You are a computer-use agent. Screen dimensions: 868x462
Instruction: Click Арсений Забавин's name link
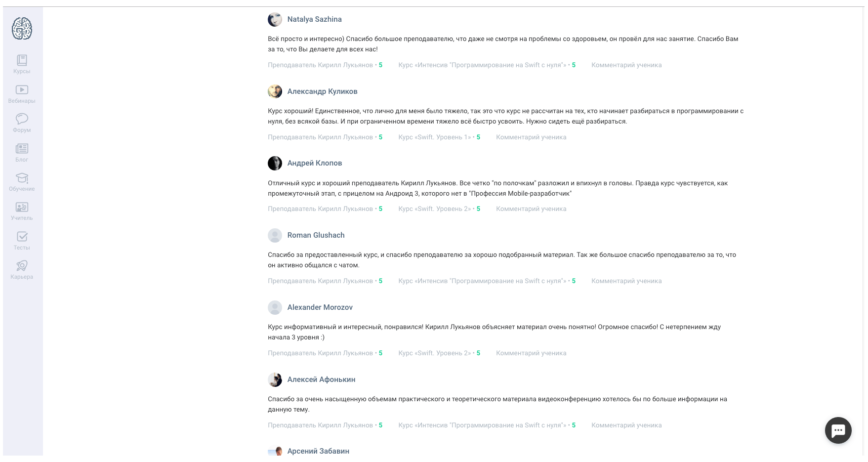tap(318, 451)
